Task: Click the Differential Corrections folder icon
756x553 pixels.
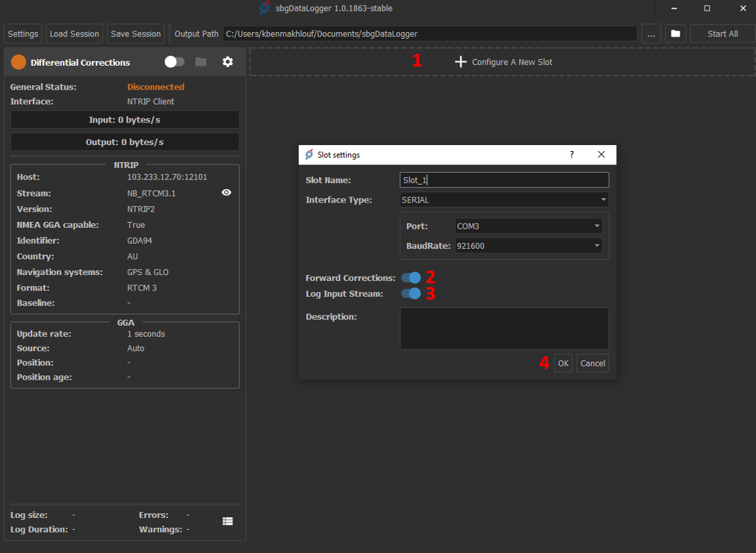Action: click(201, 62)
